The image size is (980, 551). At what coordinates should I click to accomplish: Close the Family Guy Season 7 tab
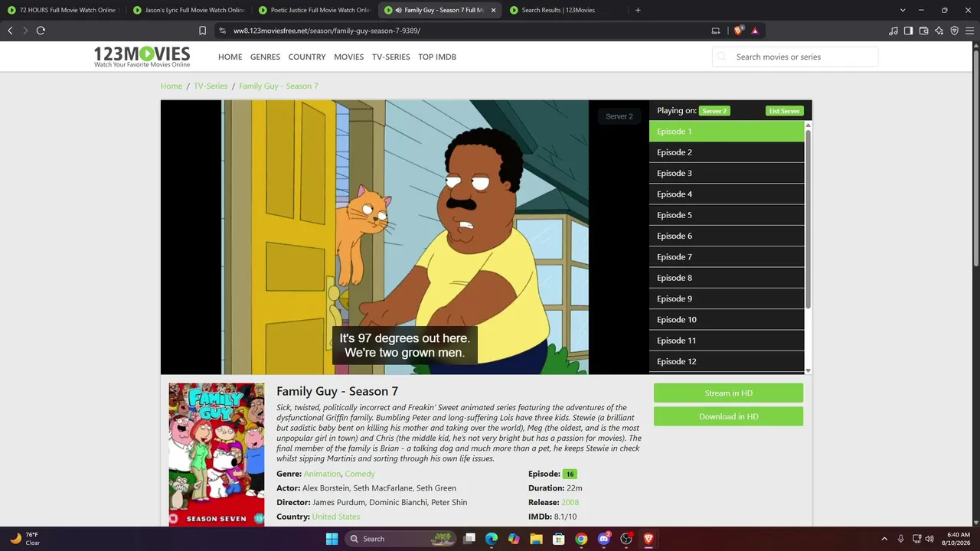tap(493, 10)
